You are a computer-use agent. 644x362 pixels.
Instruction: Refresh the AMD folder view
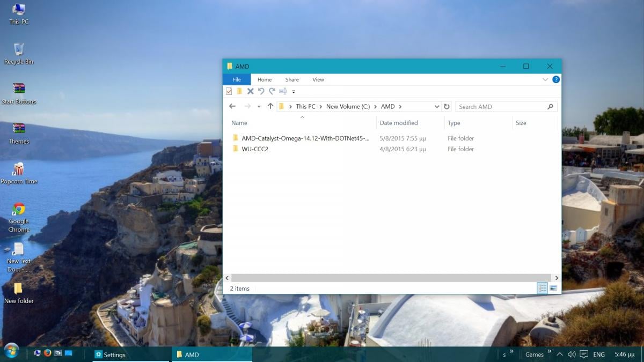click(447, 107)
